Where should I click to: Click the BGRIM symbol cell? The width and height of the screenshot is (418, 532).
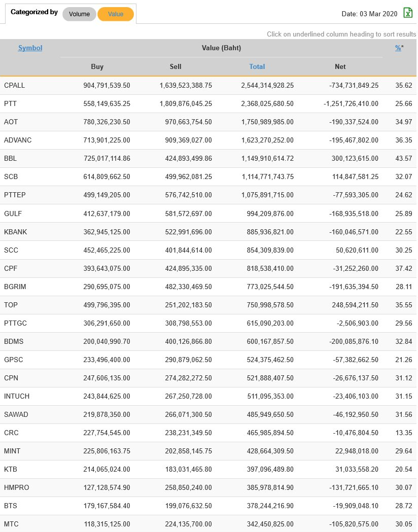click(x=15, y=287)
